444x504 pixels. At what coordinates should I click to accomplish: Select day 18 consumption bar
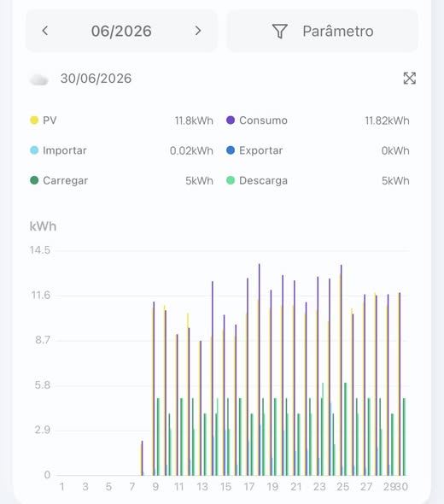260,370
